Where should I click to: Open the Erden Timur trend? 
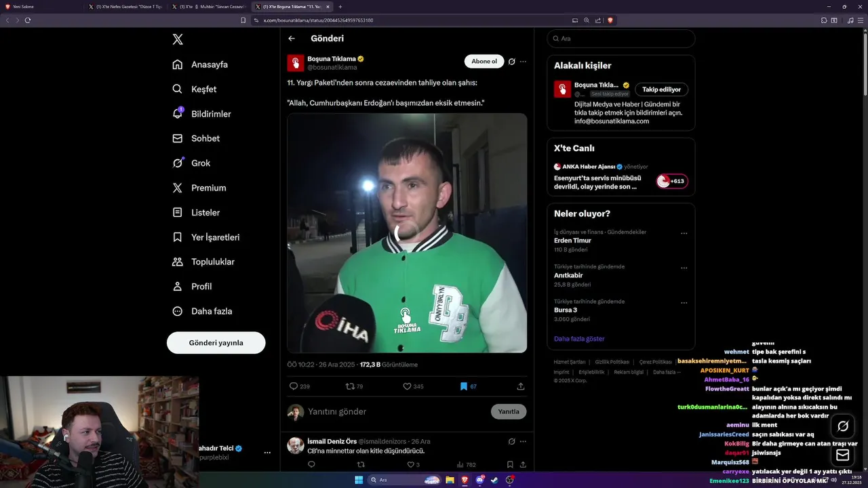point(572,241)
